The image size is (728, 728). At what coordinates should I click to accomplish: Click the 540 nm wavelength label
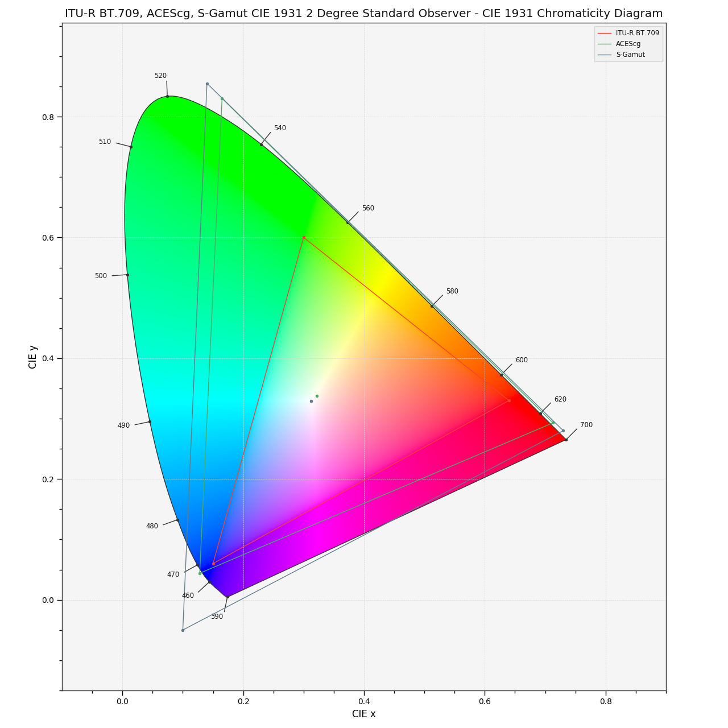tap(280, 128)
